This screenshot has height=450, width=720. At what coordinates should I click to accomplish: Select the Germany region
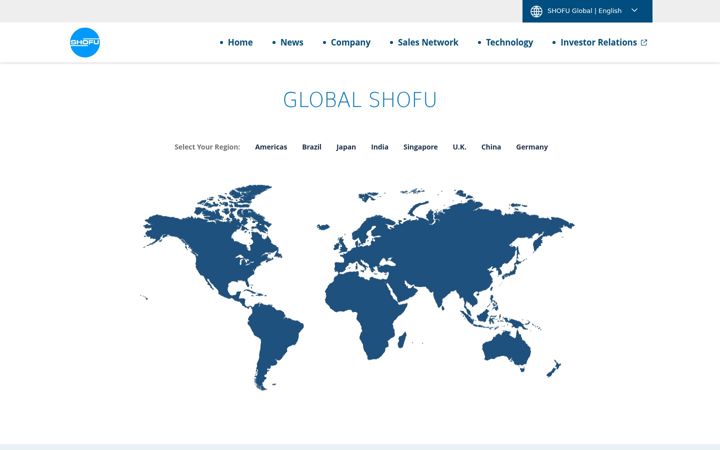pyautogui.click(x=532, y=147)
